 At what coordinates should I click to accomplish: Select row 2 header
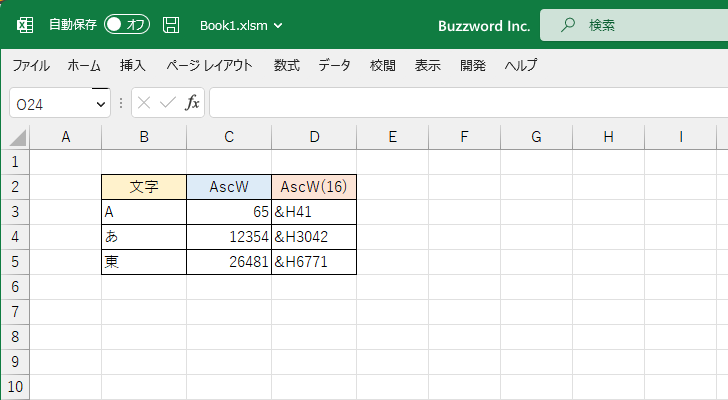click(15, 187)
